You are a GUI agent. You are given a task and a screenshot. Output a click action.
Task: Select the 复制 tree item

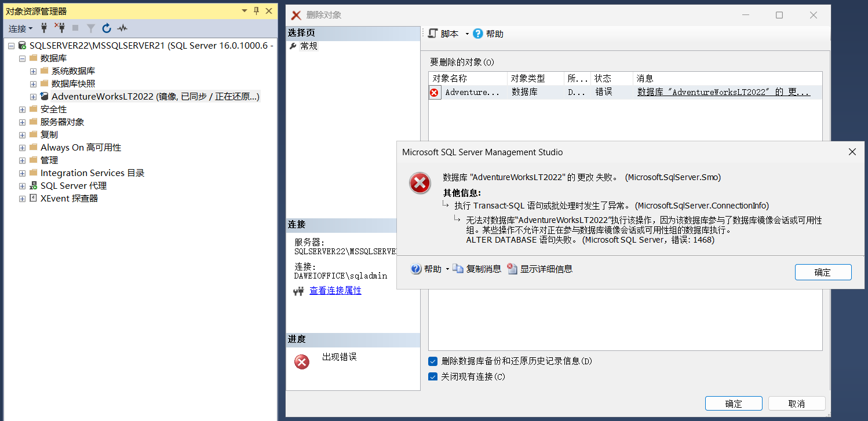tap(49, 134)
